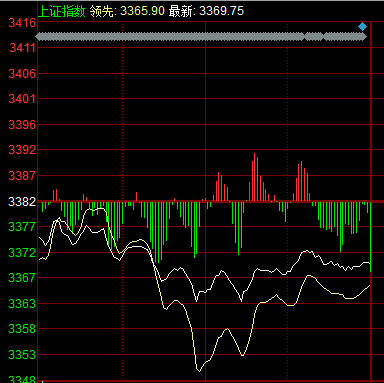Click the 上证指数 index title
384x383 pixels.
click(x=62, y=11)
